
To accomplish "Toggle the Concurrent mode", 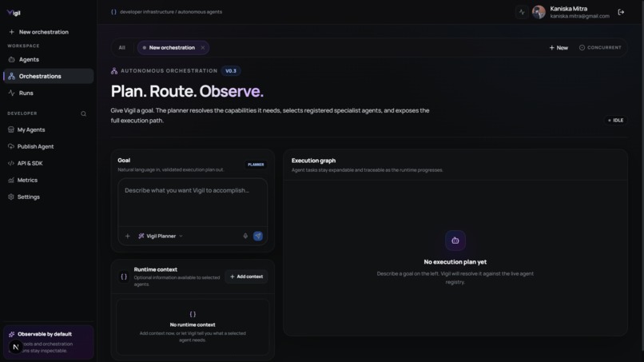I will click(600, 48).
